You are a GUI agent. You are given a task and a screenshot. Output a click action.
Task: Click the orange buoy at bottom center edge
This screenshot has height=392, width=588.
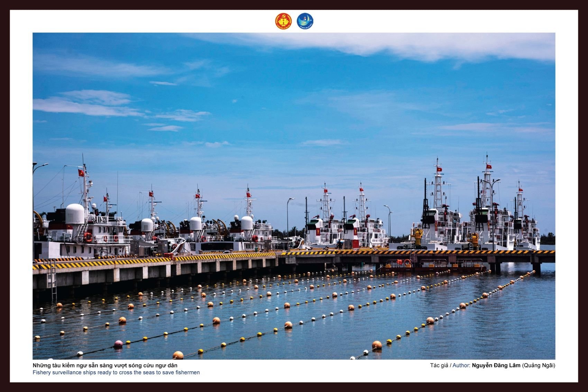[x=178, y=355]
